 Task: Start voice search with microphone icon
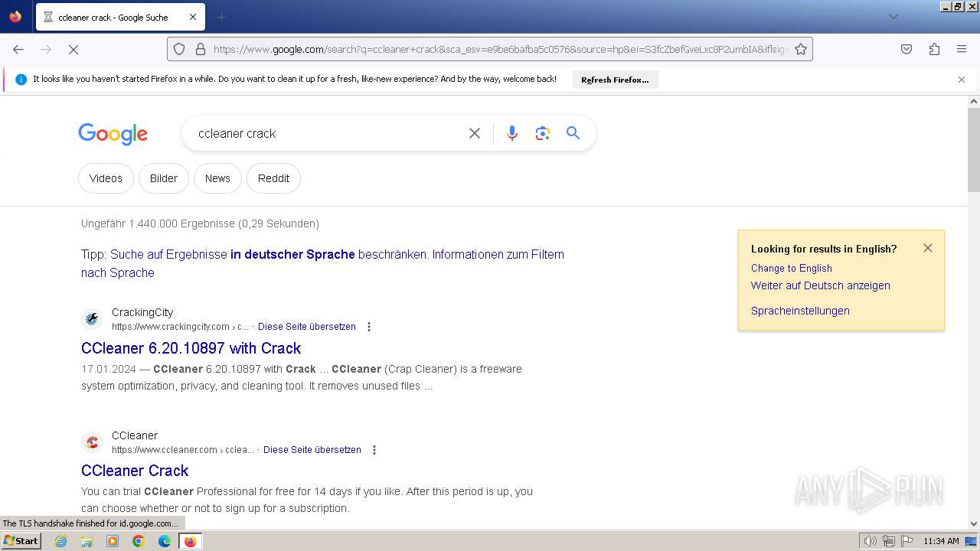[x=512, y=133]
